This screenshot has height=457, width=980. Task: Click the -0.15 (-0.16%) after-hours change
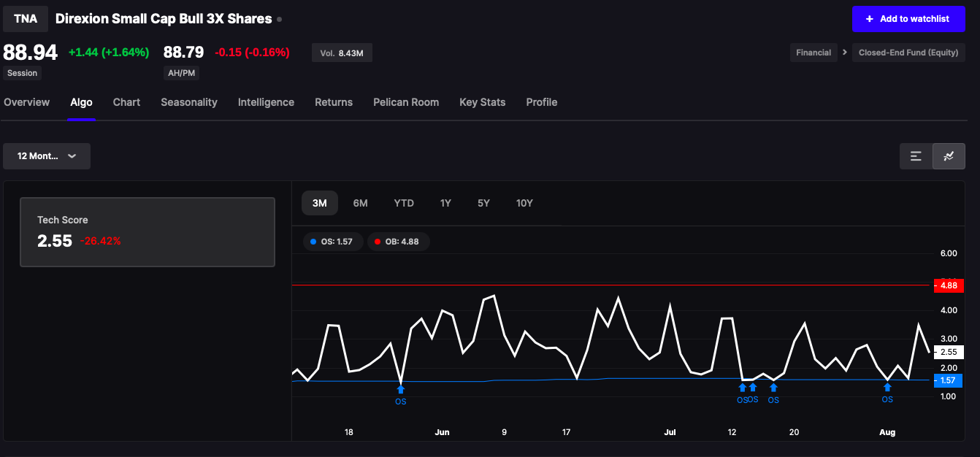[x=252, y=53]
